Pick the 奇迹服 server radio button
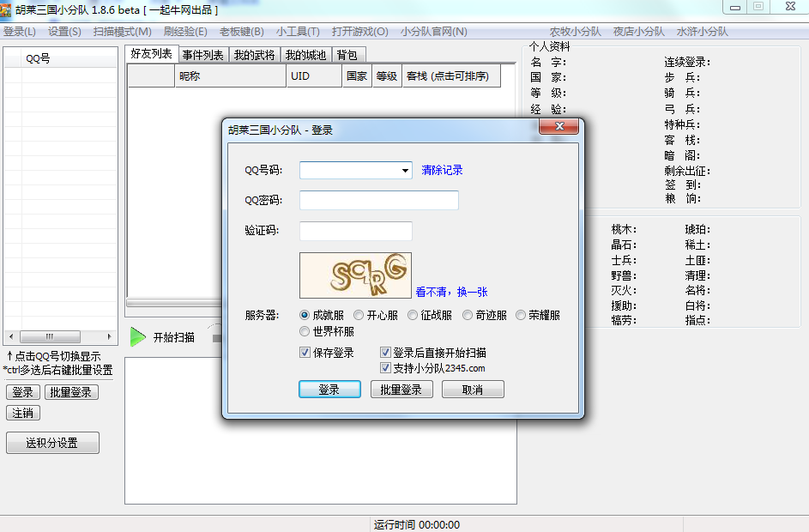Screen dimensions: 809x532 (x=468, y=315)
